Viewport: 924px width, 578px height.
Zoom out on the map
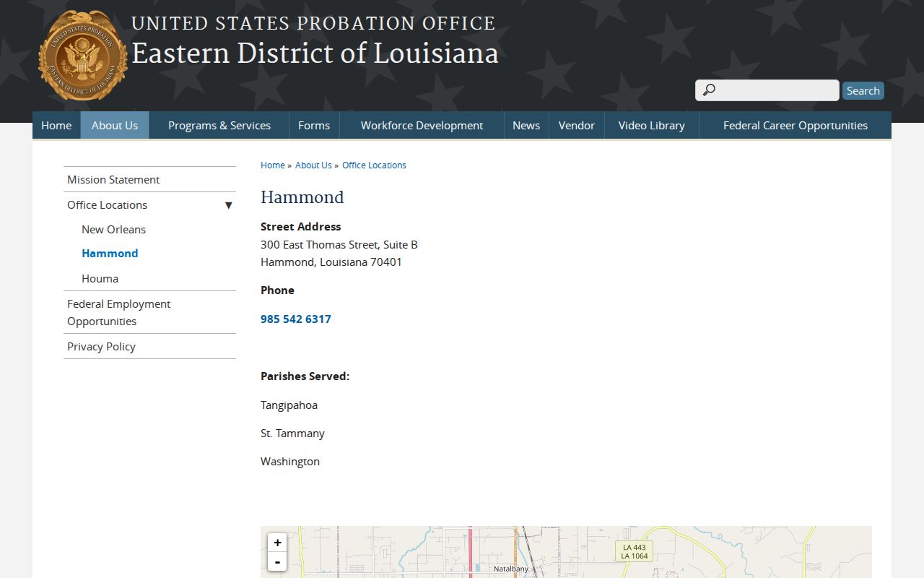[277, 561]
